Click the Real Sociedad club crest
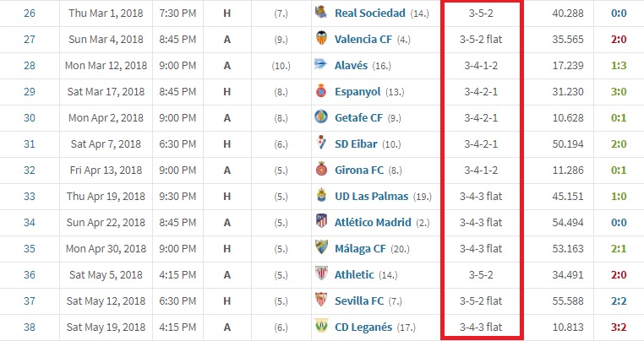 [321, 13]
